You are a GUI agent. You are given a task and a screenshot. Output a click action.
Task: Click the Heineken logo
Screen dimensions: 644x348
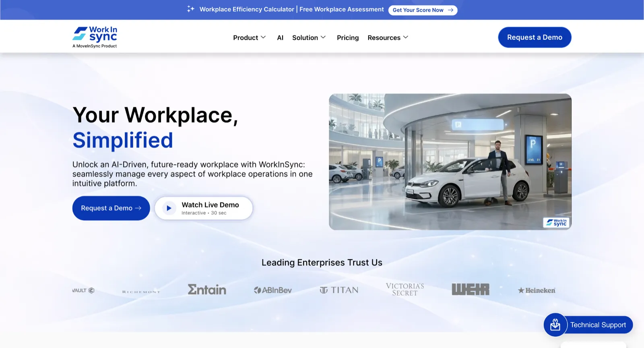pyautogui.click(x=537, y=290)
